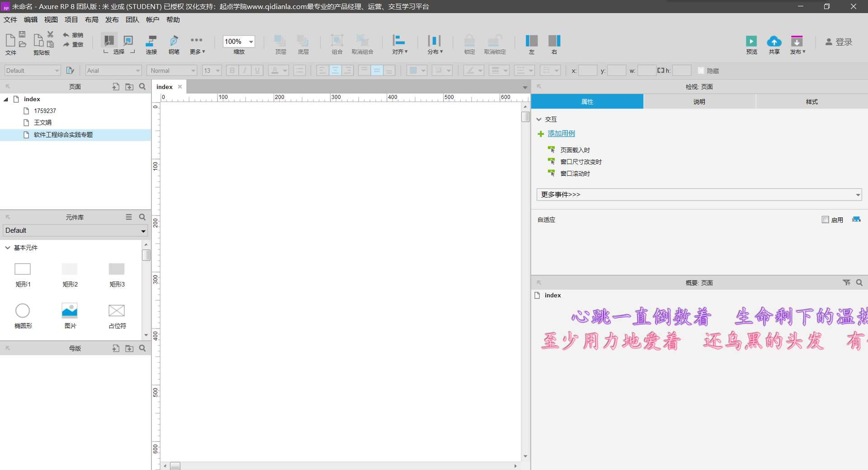The image size is (868, 470).
Task: Click the Save floppy disk icon
Action: point(22,34)
